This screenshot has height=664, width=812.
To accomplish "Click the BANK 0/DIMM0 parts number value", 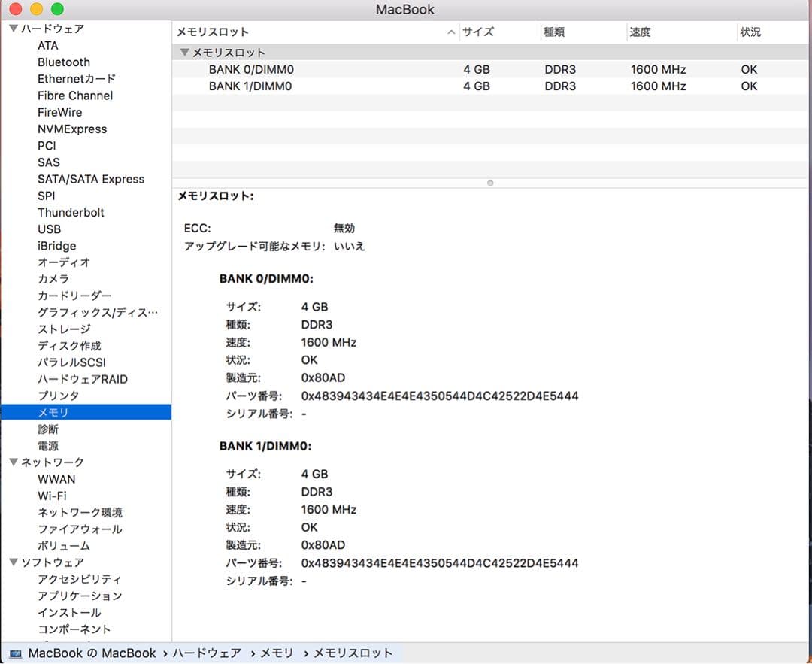I will (x=440, y=396).
